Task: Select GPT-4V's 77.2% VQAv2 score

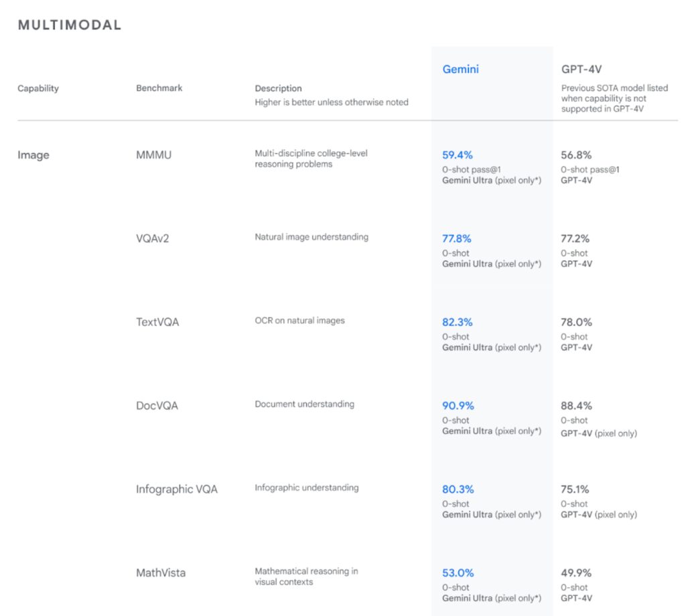Action: pos(576,238)
